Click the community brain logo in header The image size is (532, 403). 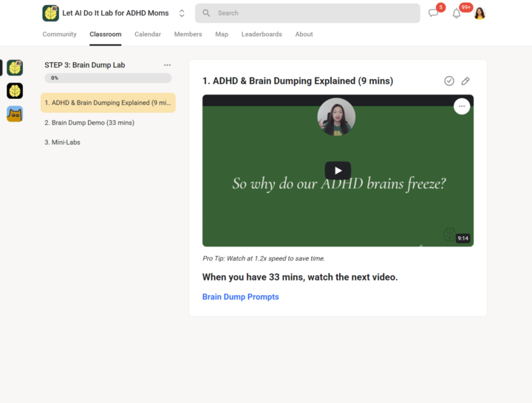coord(50,13)
